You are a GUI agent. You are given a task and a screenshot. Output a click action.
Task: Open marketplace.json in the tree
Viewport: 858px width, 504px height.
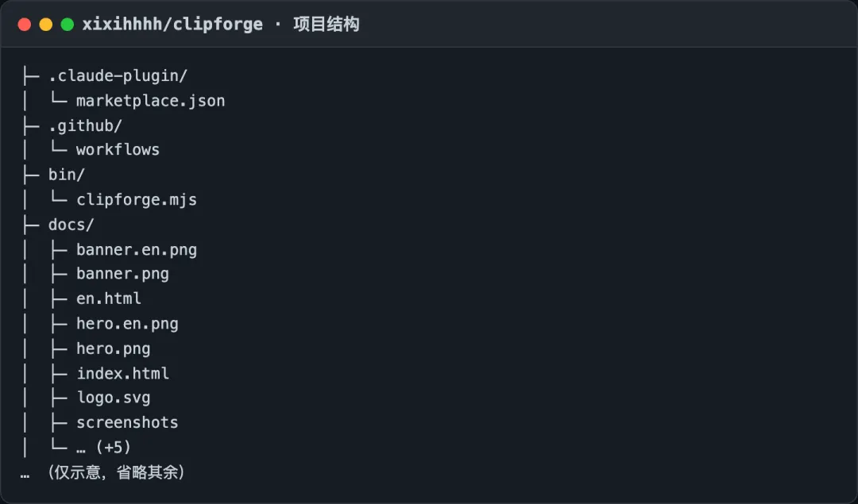150,101
